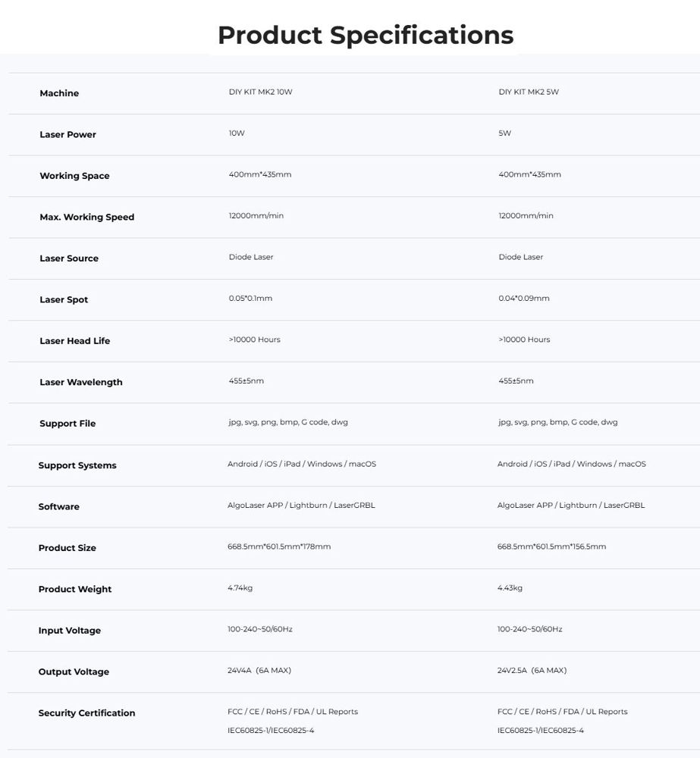Select the Machine row label
Image resolution: width=700 pixels, height=758 pixels.
59,93
